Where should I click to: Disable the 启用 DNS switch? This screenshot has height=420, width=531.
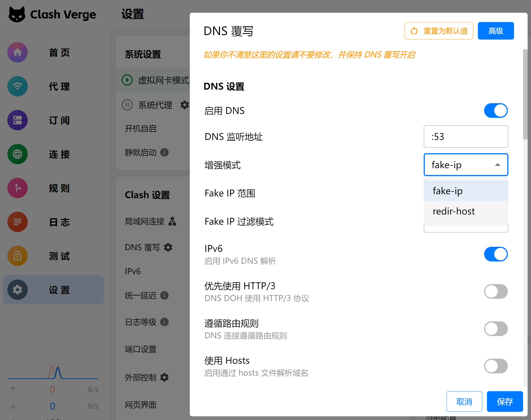(x=496, y=111)
